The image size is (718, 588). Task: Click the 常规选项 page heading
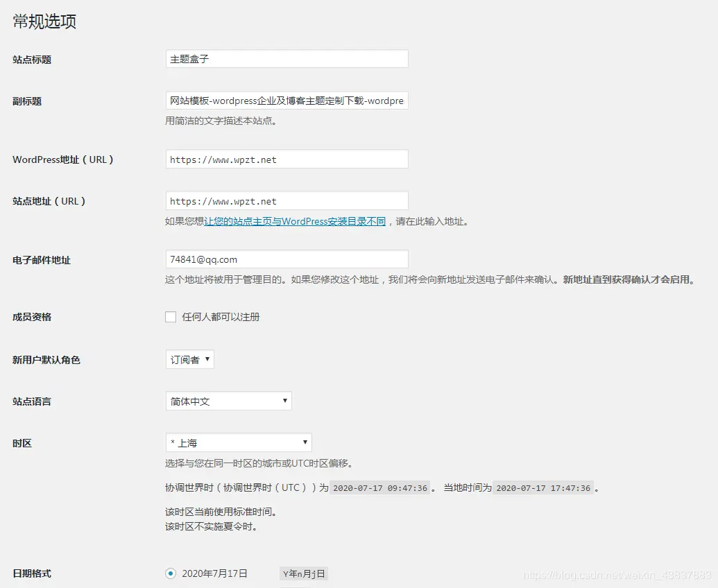pyautogui.click(x=43, y=21)
